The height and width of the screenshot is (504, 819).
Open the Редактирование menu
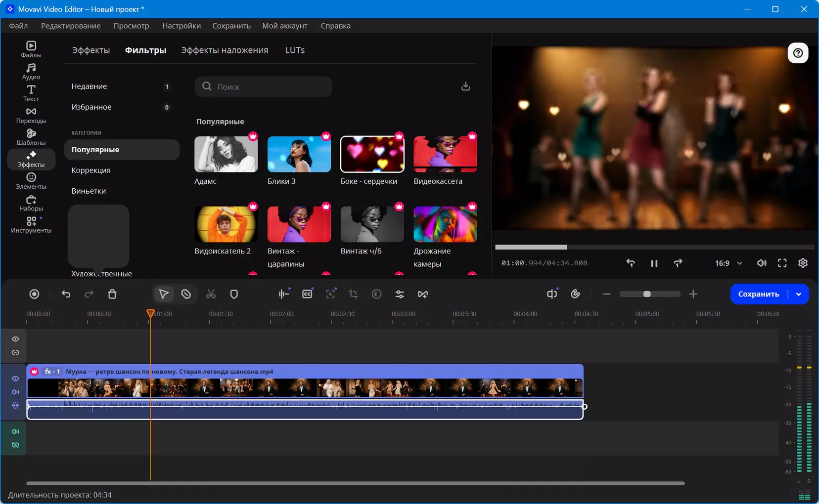click(71, 26)
